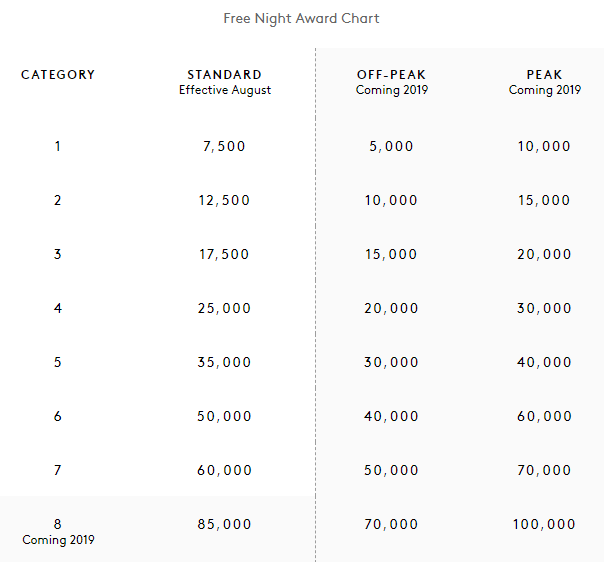Screen dimensions: 604x562
Task: Select the 25,000 Standard points cell
Action: pos(225,308)
